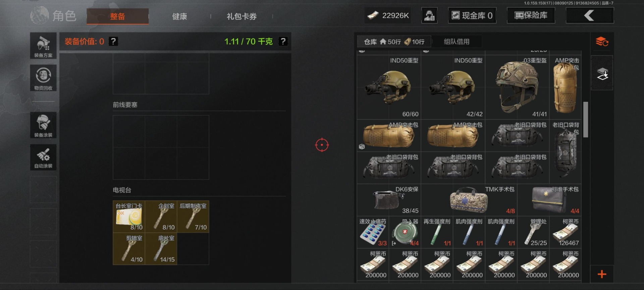
Task: Open the weight limit question mark help
Action: [283, 41]
